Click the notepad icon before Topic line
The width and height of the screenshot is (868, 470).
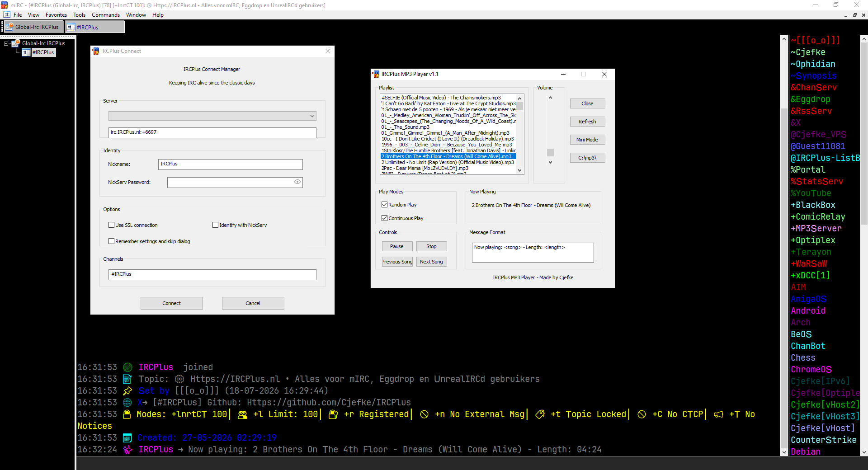point(128,379)
